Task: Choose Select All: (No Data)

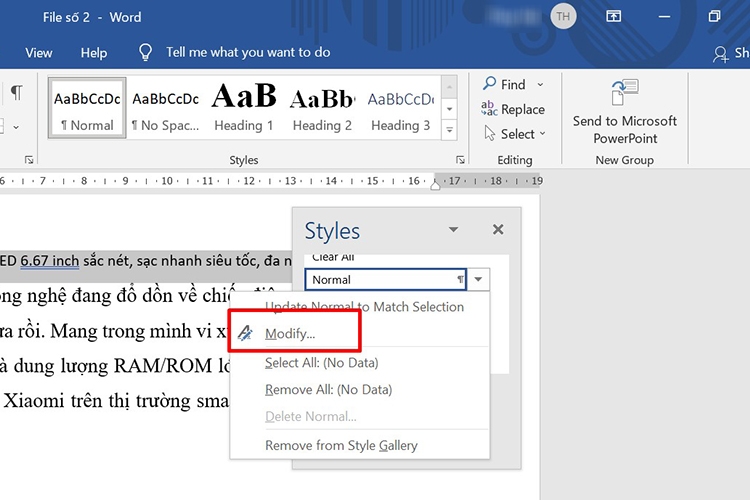Action: [x=321, y=363]
